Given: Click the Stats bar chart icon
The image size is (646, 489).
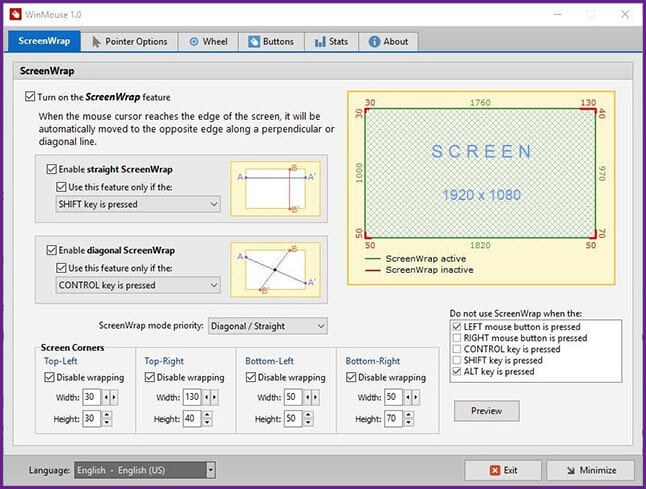Looking at the screenshot, I should click(x=320, y=42).
